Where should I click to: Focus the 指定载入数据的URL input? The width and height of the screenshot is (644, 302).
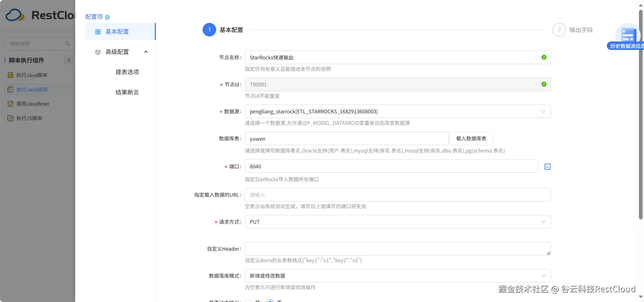[398, 195]
